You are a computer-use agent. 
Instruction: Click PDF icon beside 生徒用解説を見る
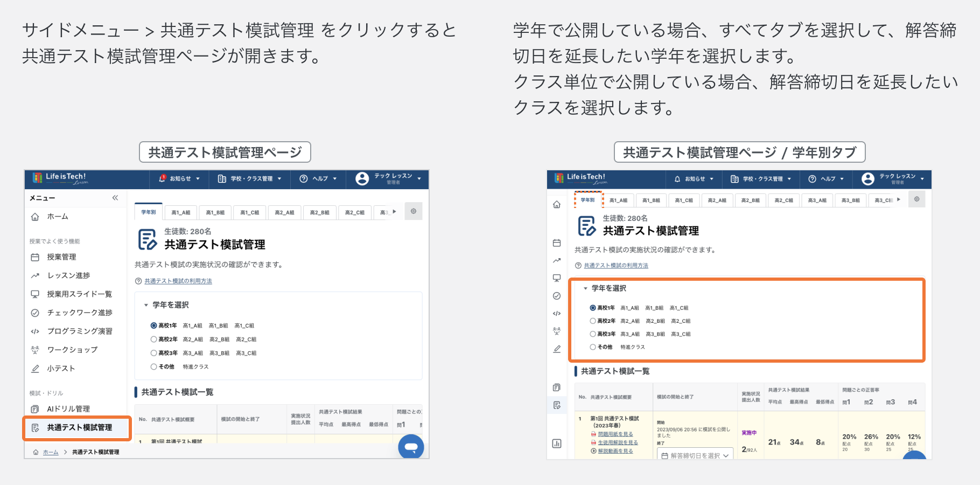click(594, 442)
